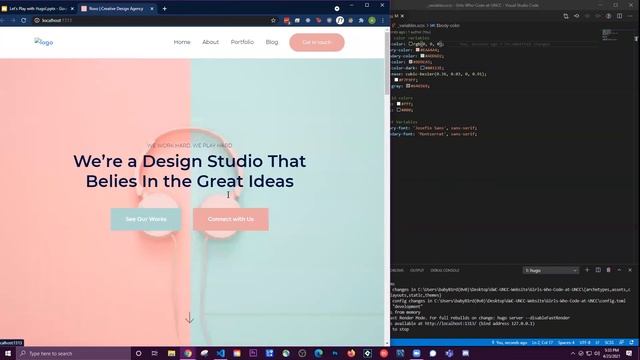Image resolution: width=640 pixels, height=360 pixels.
Task: Open the Chrome extensions puzzle icon
Action: pos(361,20)
